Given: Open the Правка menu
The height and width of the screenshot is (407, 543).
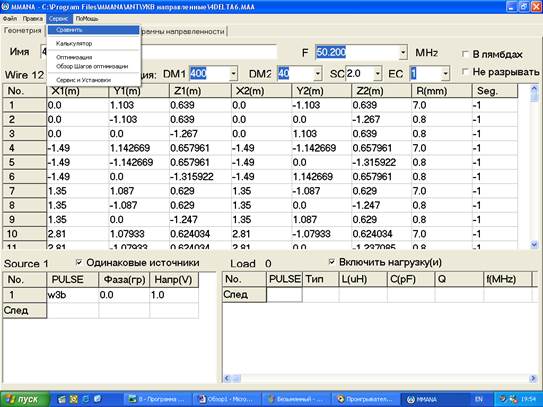Looking at the screenshot, I should tap(33, 18).
